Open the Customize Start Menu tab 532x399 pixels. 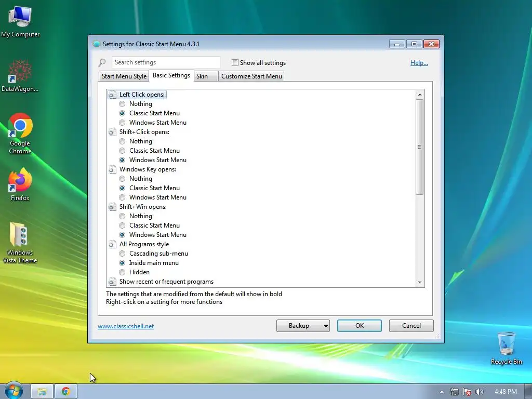(251, 76)
